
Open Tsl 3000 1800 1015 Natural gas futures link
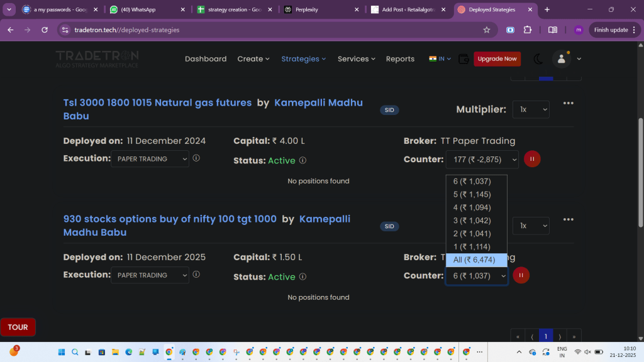click(157, 103)
